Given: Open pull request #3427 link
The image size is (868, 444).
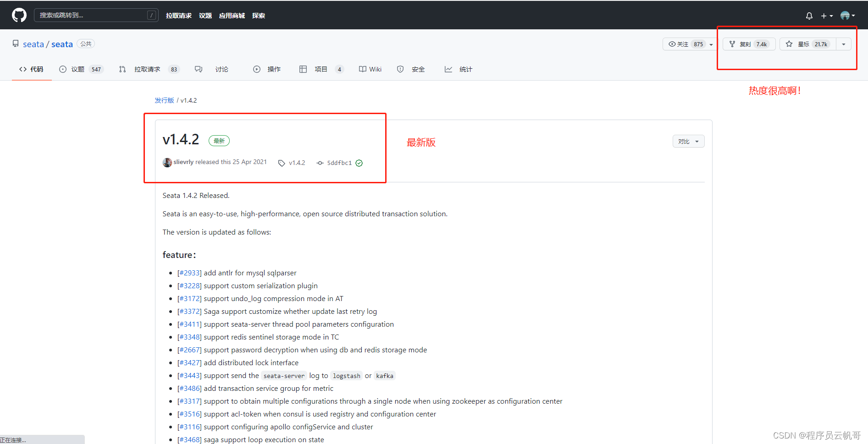Looking at the screenshot, I should (189, 363).
